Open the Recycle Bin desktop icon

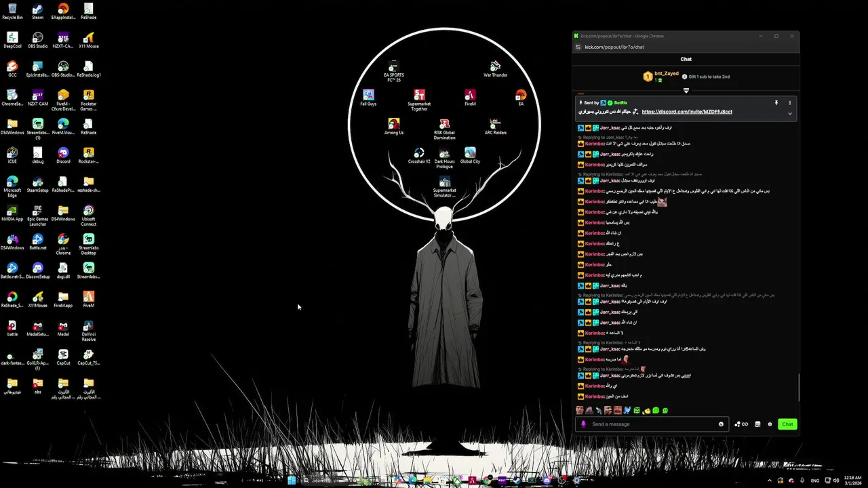pos(12,11)
